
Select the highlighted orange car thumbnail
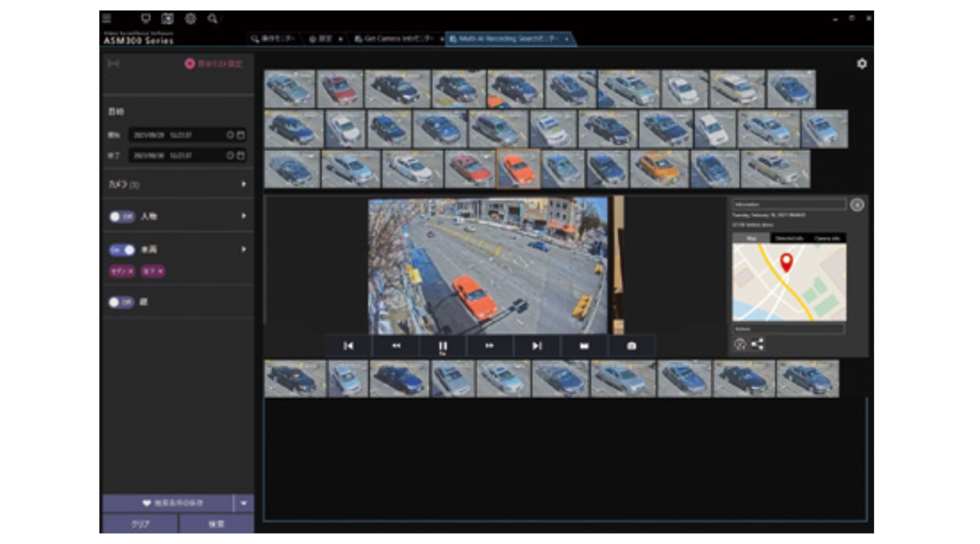point(519,168)
